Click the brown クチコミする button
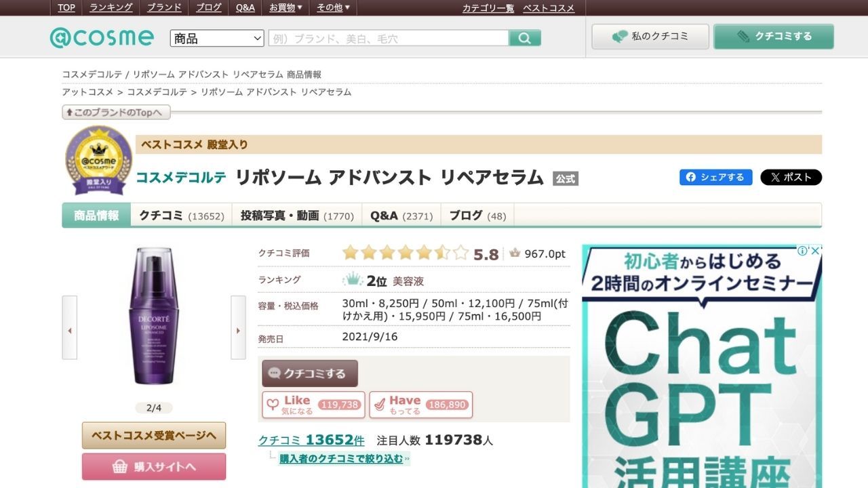The image size is (868, 488). pos(310,373)
